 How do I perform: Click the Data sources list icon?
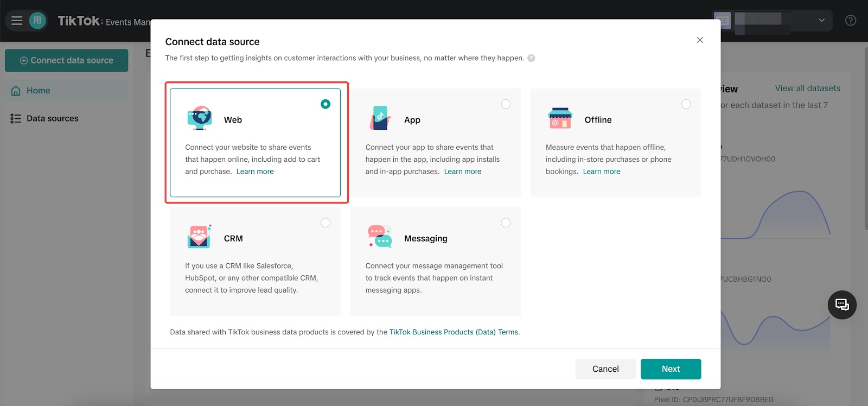[16, 118]
